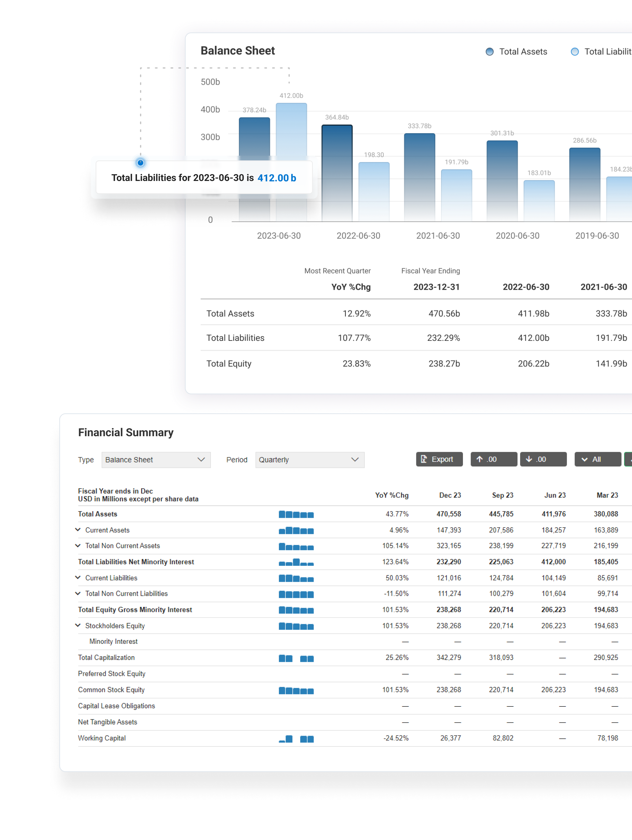Click the Export to Excel button
Image resolution: width=632 pixels, height=840 pixels.
[439, 459]
